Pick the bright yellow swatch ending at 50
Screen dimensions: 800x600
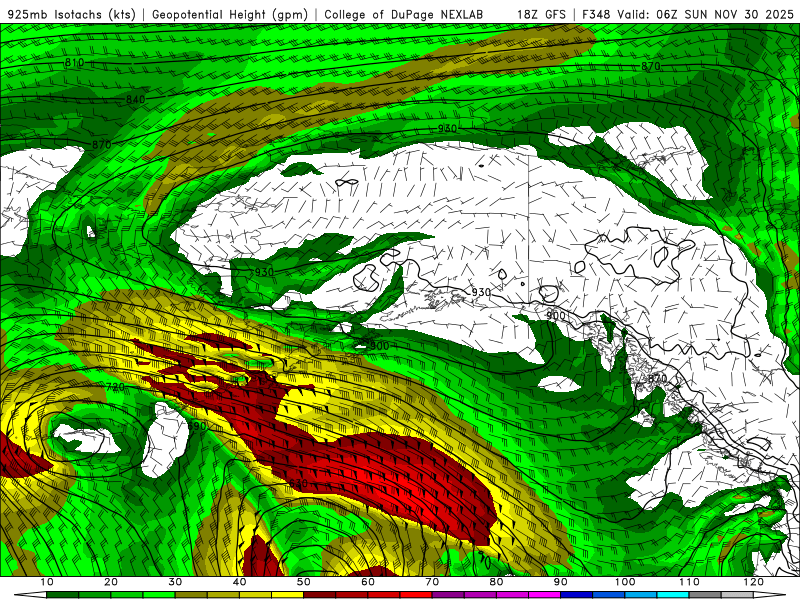tap(288, 595)
